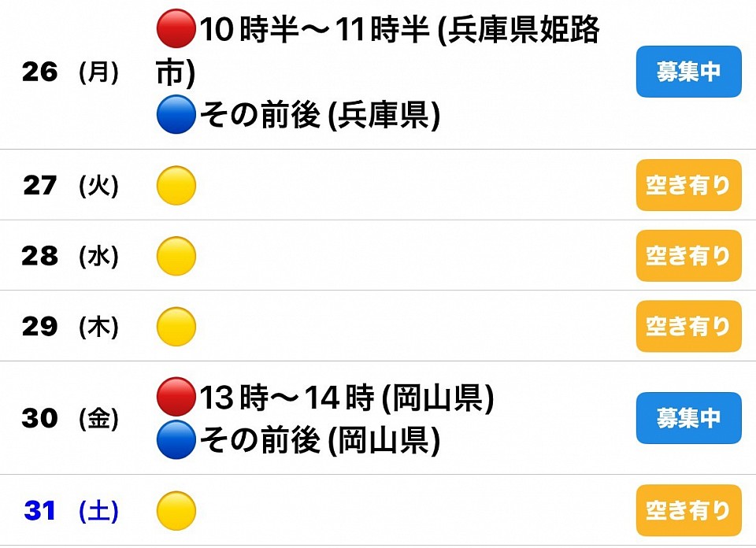Click the date number 26 (月)
The width and height of the screenshot is (756, 548).
[39, 72]
